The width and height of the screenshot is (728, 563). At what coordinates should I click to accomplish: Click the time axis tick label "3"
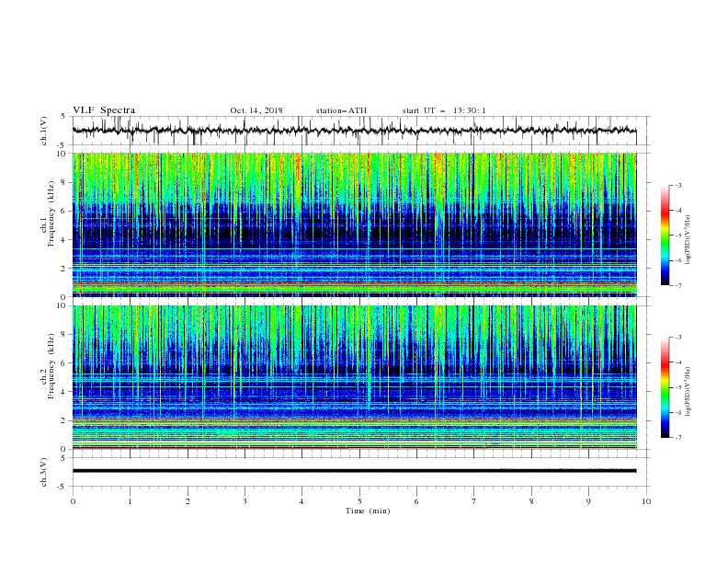click(x=245, y=501)
